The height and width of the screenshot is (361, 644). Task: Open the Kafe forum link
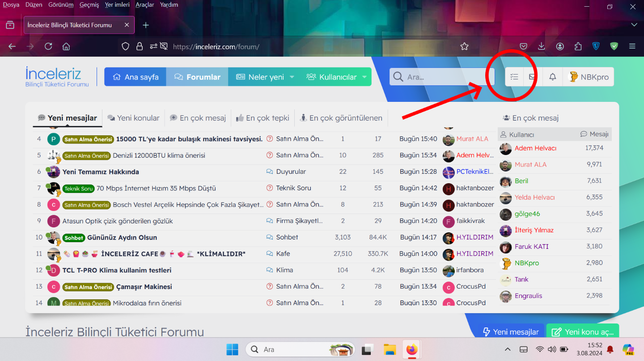pos(283,253)
